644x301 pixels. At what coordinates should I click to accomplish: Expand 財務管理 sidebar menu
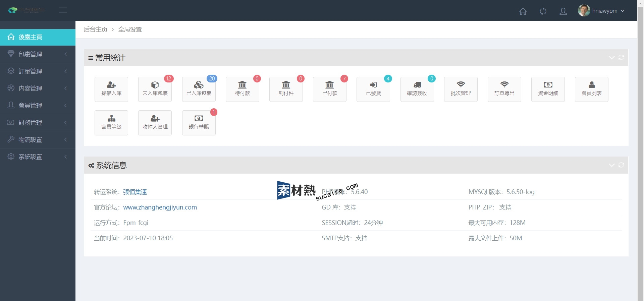(x=38, y=123)
